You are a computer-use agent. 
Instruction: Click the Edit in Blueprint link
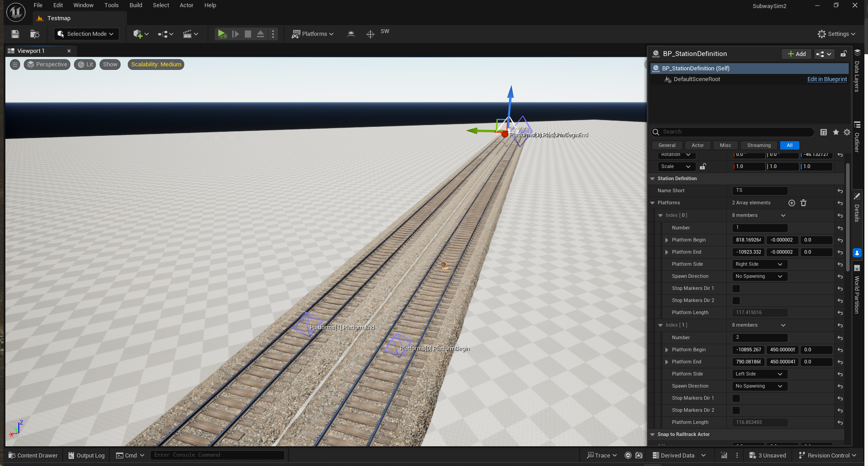827,79
